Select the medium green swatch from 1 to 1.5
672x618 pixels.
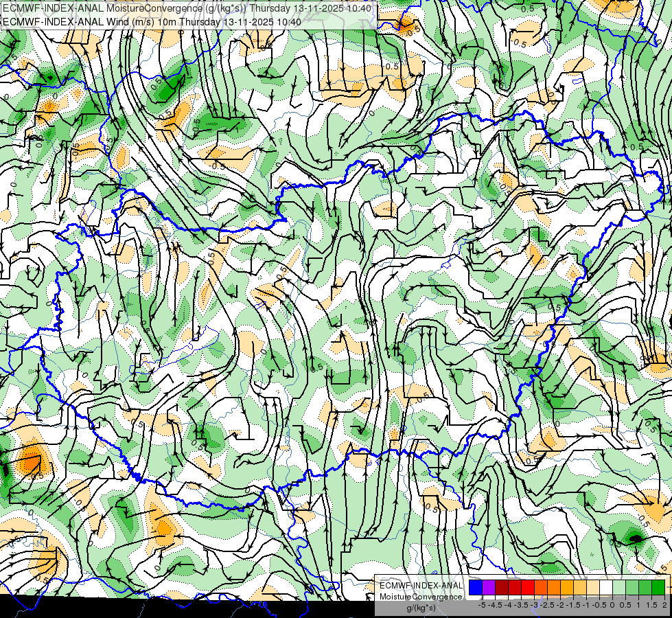pyautogui.click(x=645, y=588)
